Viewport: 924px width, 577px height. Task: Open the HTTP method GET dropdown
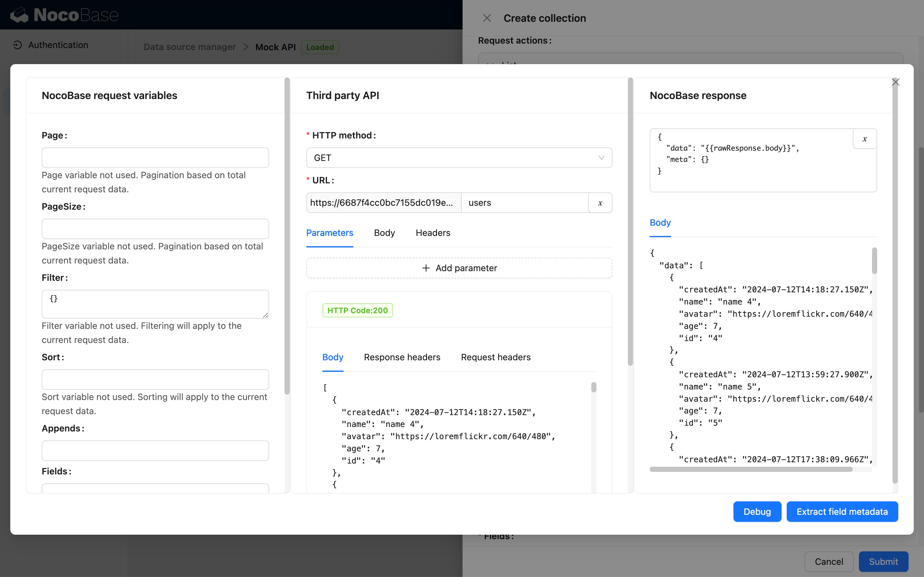[x=459, y=158]
